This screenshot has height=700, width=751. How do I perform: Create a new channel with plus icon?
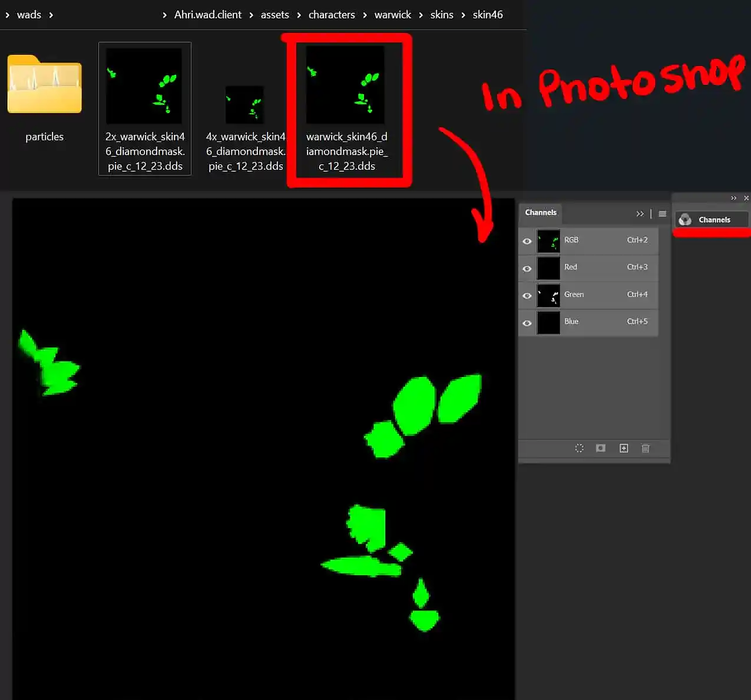click(x=624, y=448)
